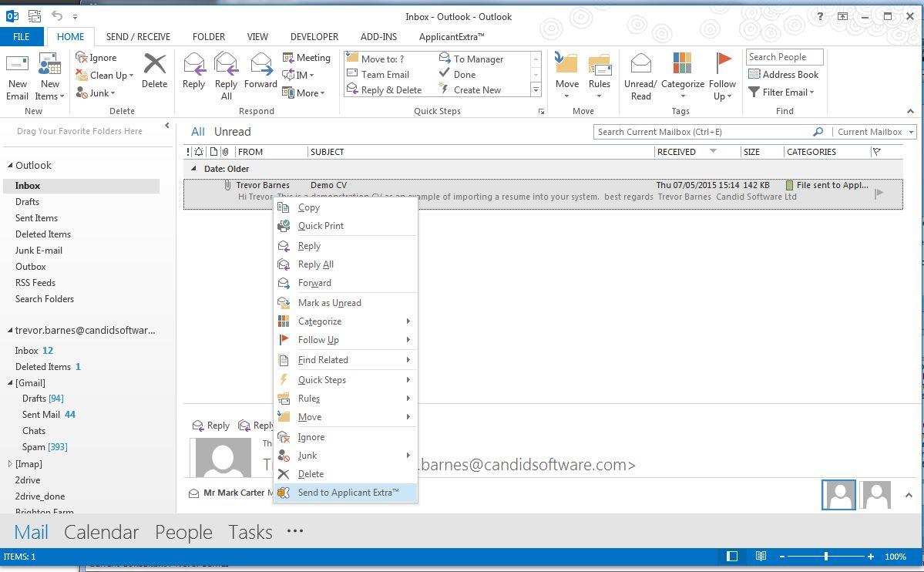
Task: Click the Reply All ribbon icon
Action: [x=227, y=64]
